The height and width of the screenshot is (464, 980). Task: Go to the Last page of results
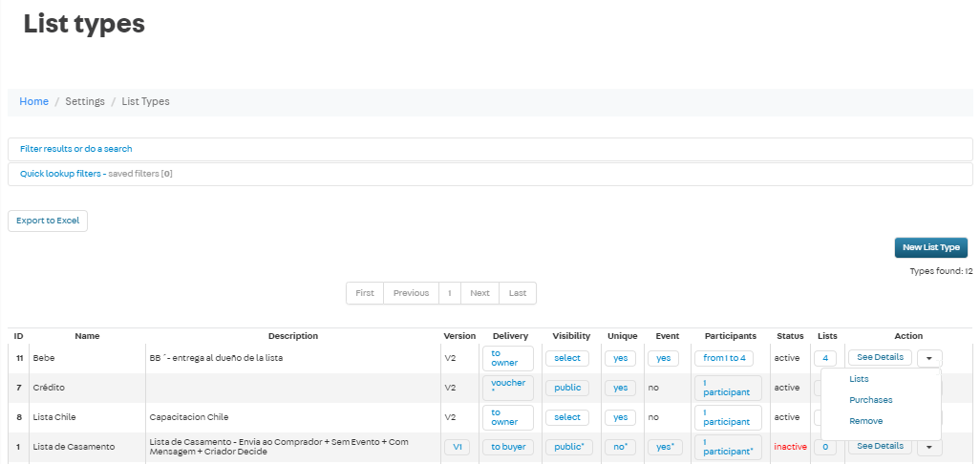click(518, 293)
